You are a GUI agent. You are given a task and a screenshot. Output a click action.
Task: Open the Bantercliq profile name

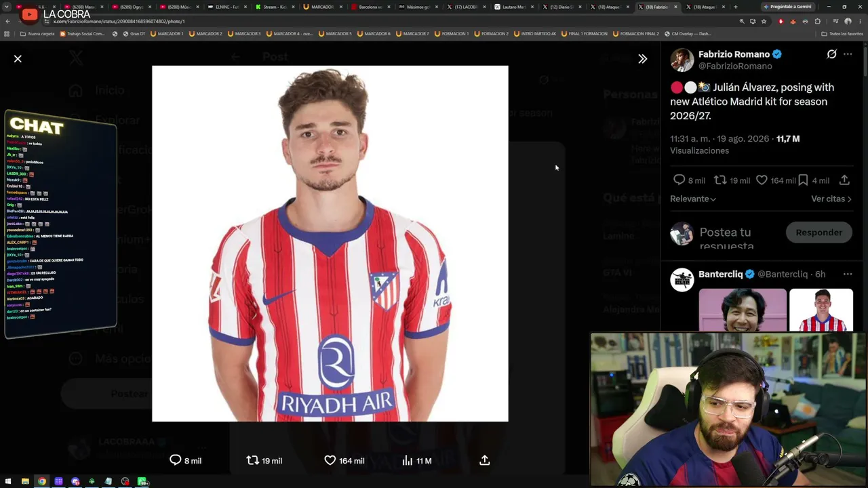pos(720,274)
